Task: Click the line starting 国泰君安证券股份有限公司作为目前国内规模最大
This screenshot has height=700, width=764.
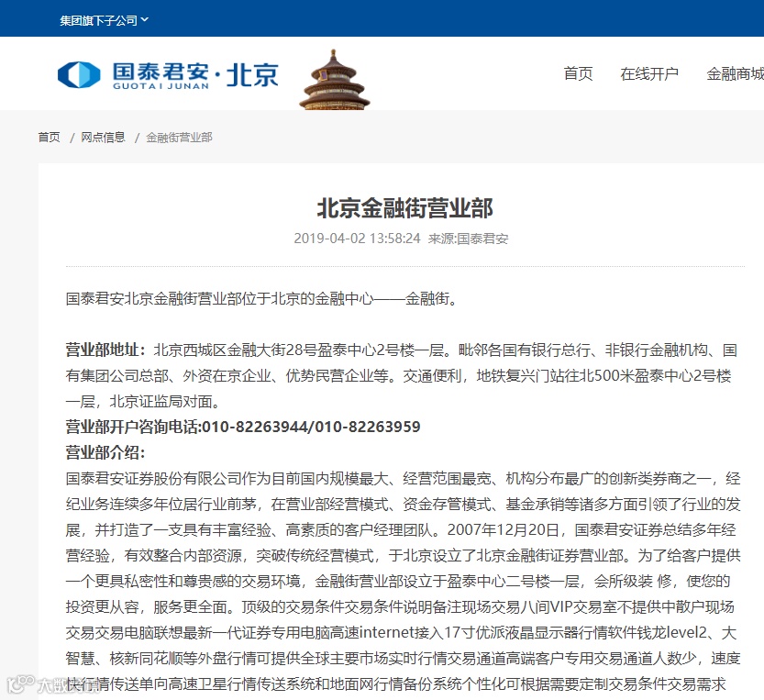Action: [403, 478]
